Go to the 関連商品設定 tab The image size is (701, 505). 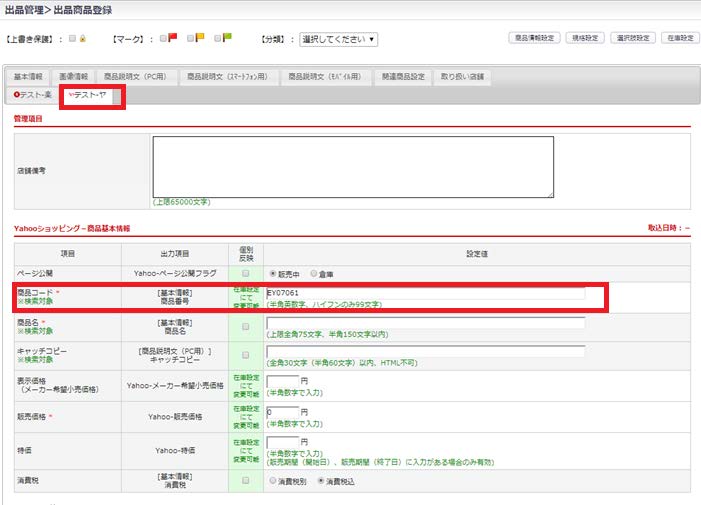tap(403, 76)
